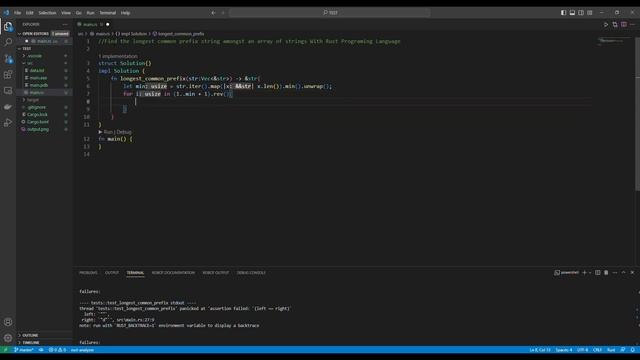640x360 pixels.
Task: Open the Help menu
Action: 125,13
